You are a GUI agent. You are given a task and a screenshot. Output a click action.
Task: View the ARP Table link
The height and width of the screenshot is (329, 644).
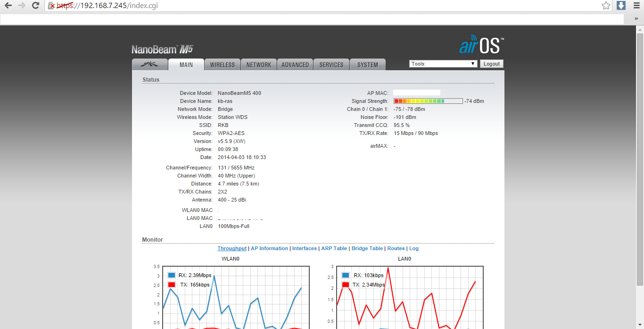coord(334,248)
